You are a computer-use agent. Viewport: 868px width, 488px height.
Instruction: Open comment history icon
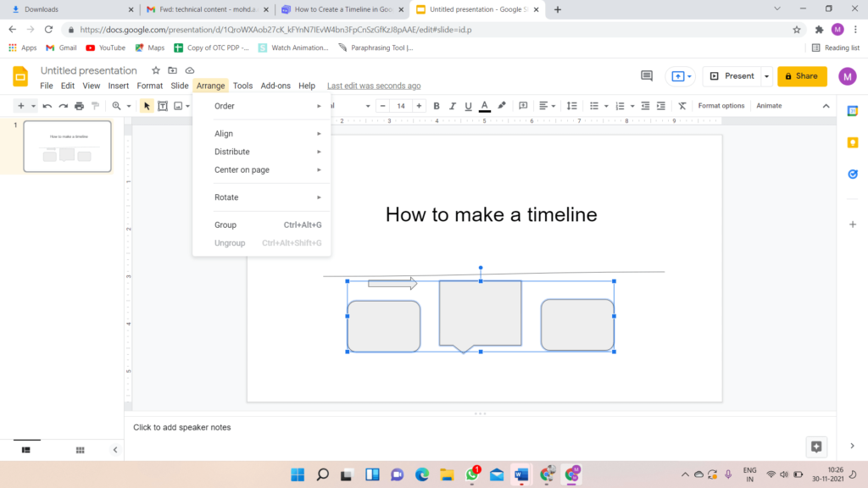click(x=647, y=75)
